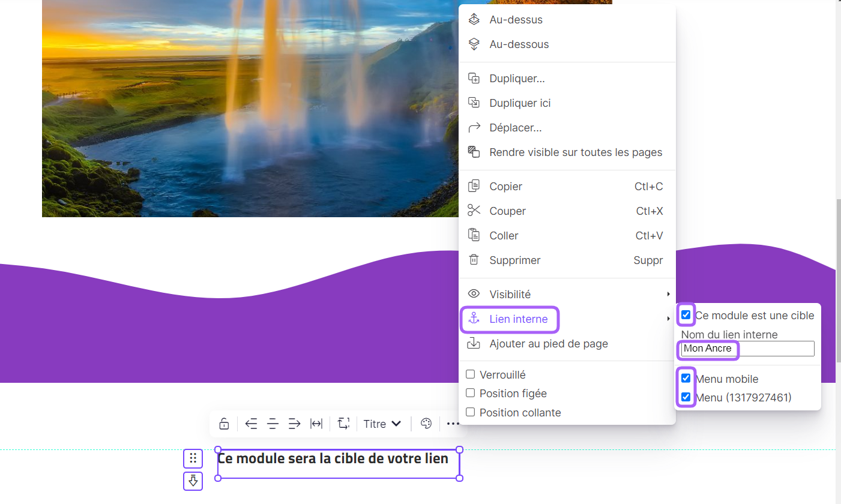Choose Au-dessus in the context menu
This screenshot has width=841, height=504.
[567, 19]
